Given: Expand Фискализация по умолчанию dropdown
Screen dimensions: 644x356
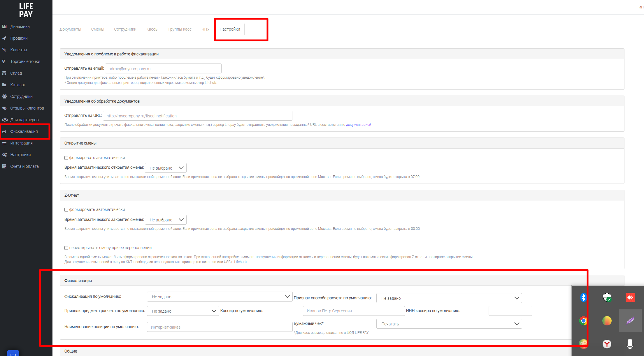Looking at the screenshot, I should tap(220, 297).
